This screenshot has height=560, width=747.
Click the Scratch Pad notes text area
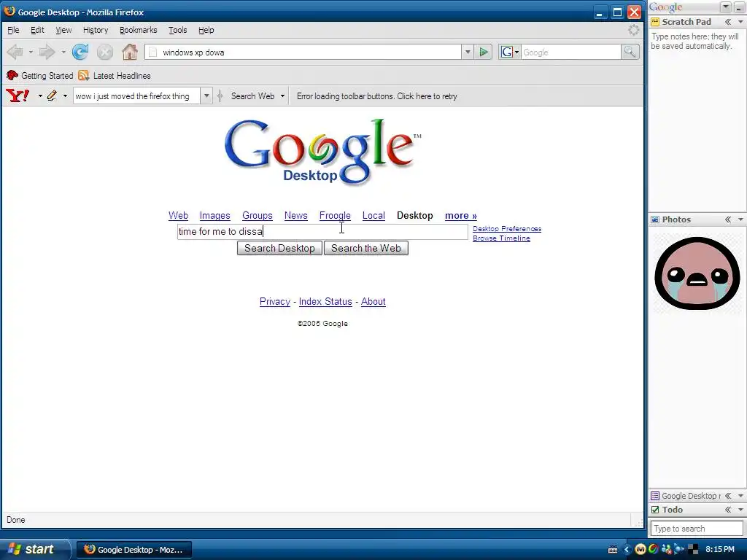click(x=697, y=119)
